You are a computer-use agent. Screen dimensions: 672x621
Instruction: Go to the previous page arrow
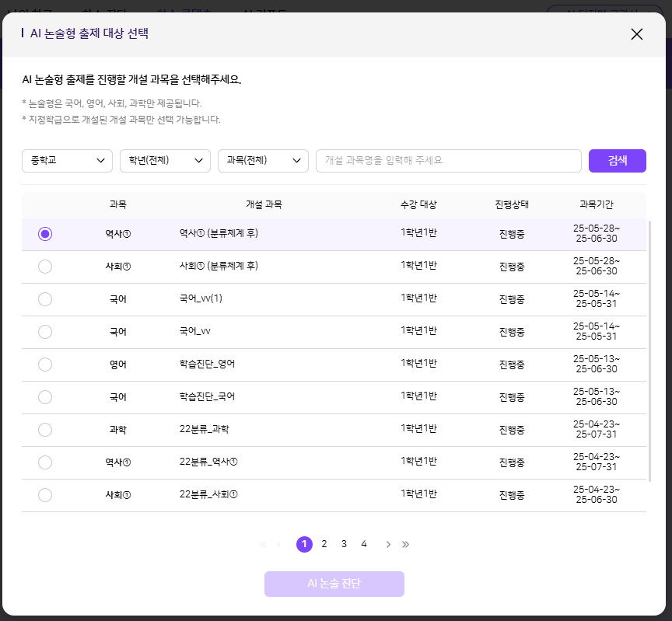(278, 544)
